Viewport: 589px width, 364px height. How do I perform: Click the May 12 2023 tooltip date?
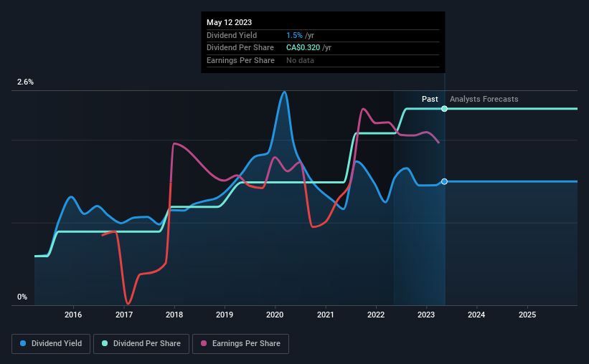[229, 22]
